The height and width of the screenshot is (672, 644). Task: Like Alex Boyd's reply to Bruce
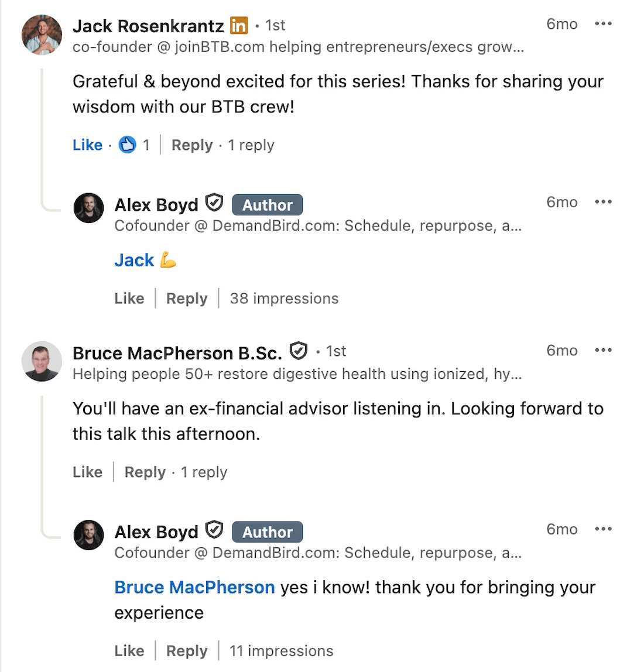(129, 650)
